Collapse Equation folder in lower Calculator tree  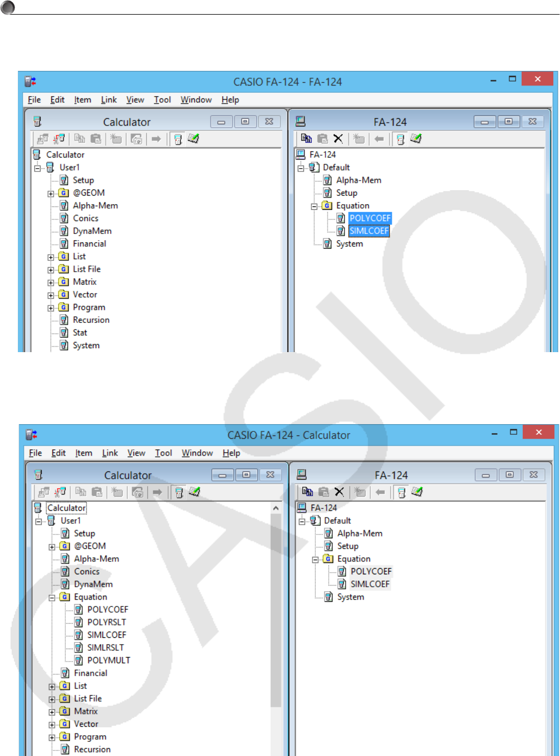click(52, 598)
